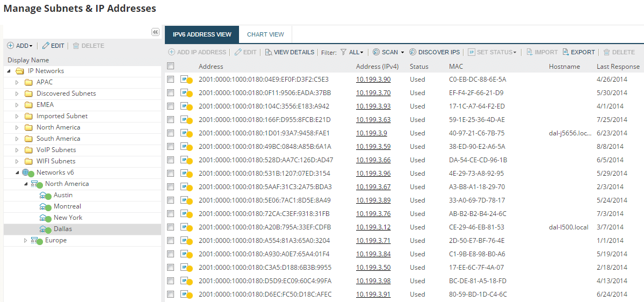Collapse the left tree panel with the double-arrow icon
Image resolution: width=644 pixels, height=302 pixels.
click(155, 32)
